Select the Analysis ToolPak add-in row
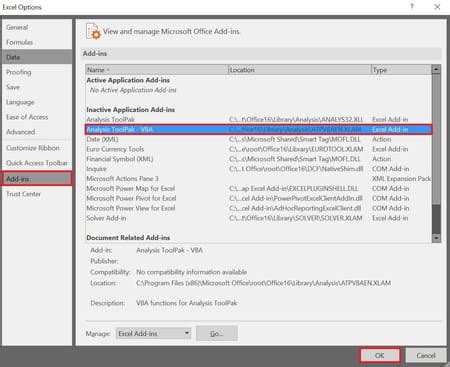This screenshot has width=450, height=367. 258,119
